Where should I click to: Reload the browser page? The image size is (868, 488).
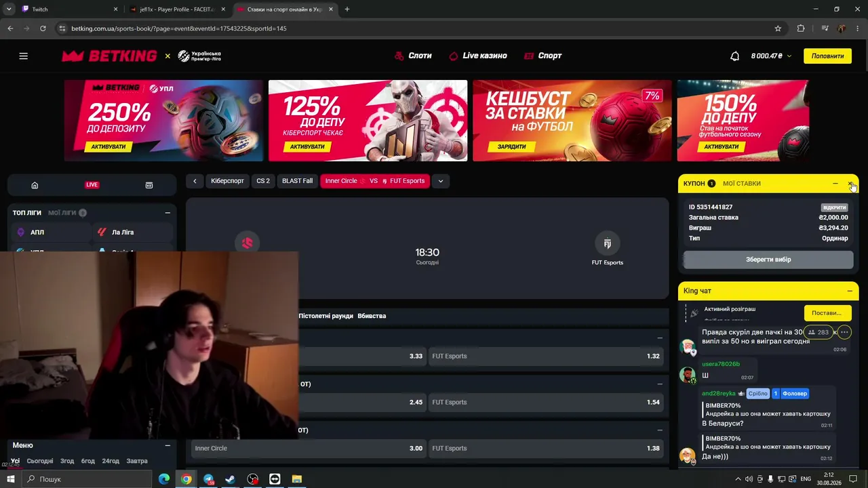(43, 28)
